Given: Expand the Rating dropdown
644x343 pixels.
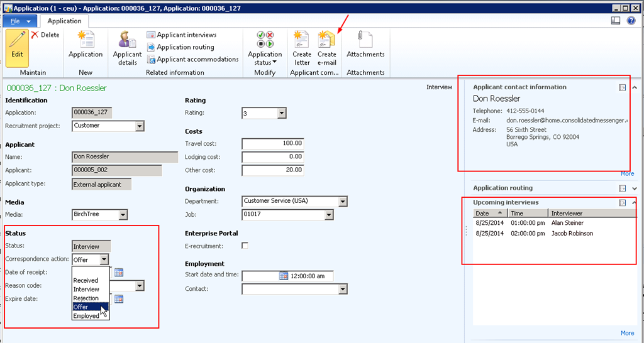Looking at the screenshot, I should point(282,113).
